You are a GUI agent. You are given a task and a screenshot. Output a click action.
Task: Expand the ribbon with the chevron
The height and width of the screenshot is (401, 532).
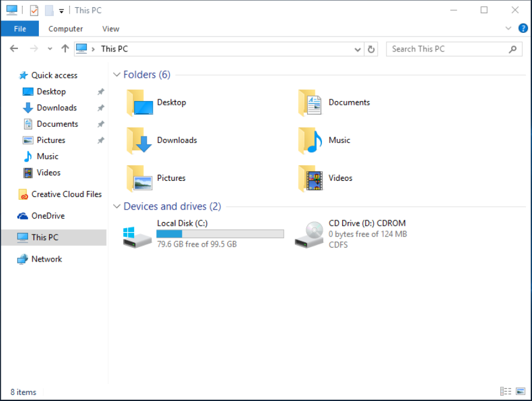508,28
